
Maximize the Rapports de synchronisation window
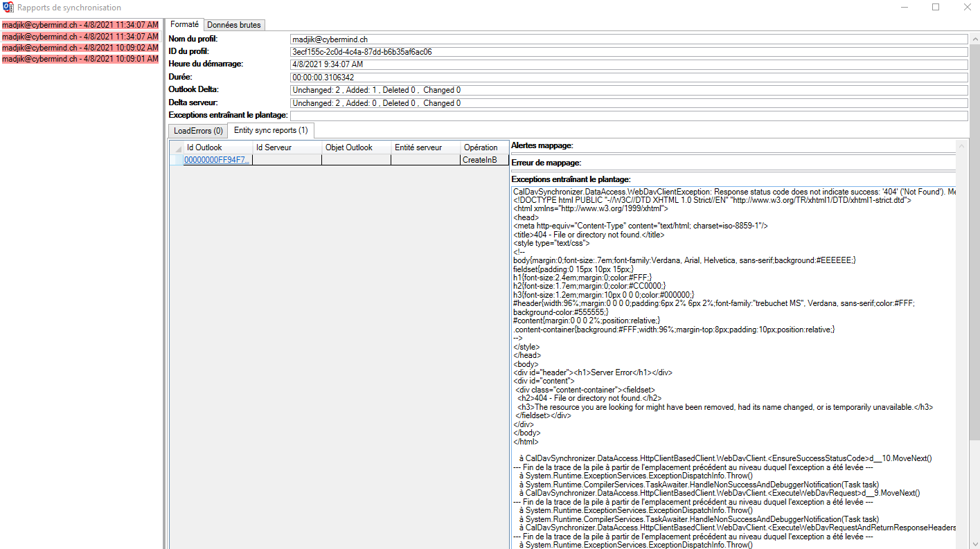pos(936,8)
